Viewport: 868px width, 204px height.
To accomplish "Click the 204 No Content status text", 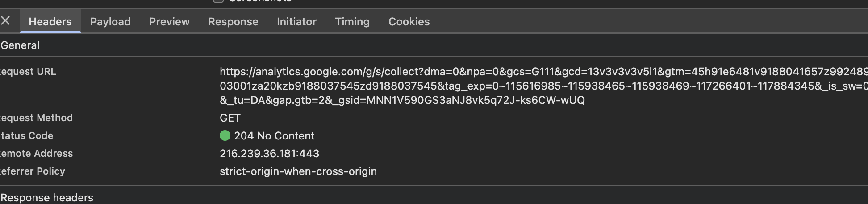I will (274, 136).
